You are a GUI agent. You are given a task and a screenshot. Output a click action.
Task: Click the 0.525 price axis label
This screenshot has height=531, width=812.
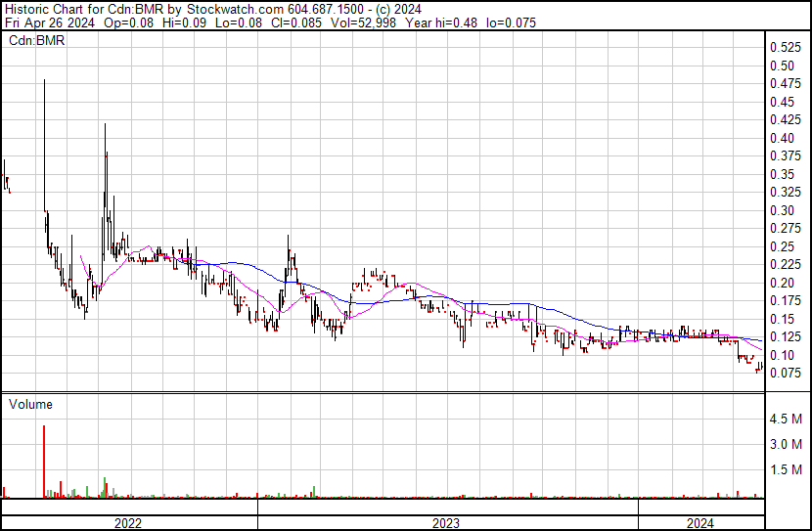tap(785, 48)
